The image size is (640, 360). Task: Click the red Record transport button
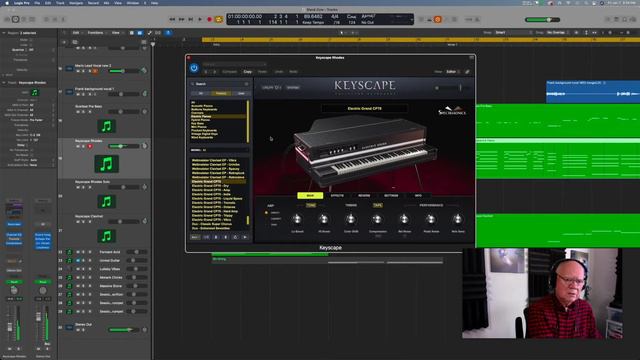point(209,19)
